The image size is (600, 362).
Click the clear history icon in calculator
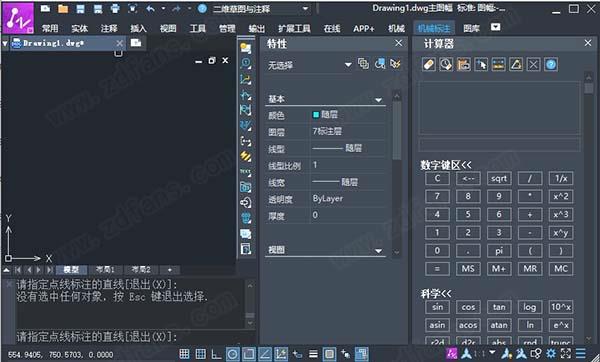(x=446, y=64)
